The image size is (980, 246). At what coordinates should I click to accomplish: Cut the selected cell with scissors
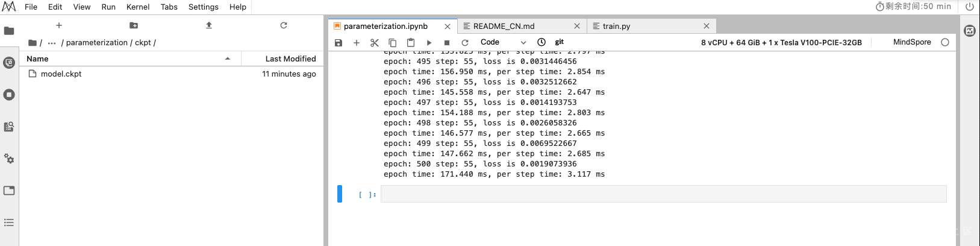coord(375,43)
